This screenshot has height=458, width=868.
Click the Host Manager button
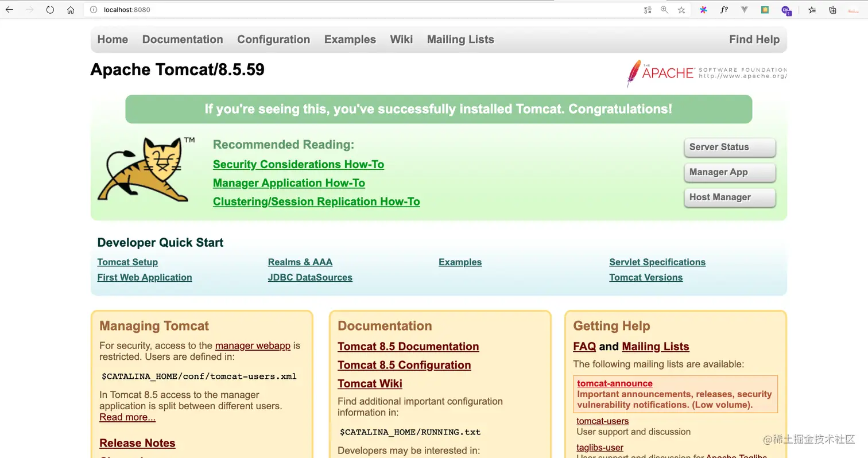[730, 197]
